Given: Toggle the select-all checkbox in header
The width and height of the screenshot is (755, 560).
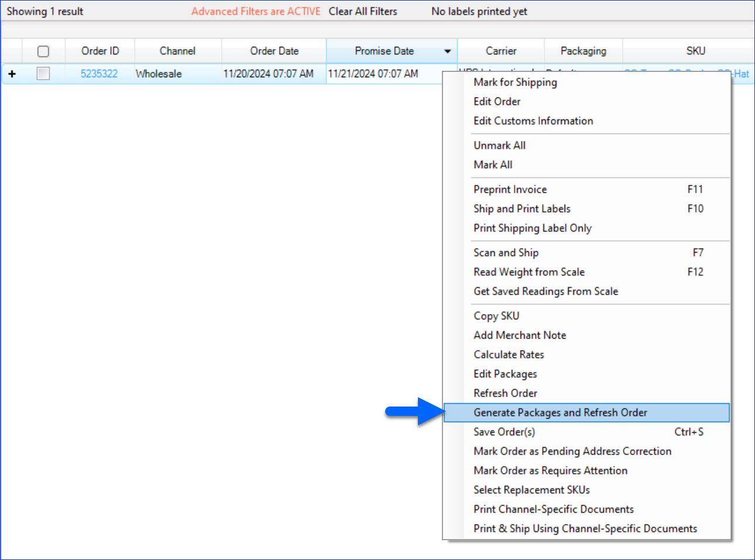Looking at the screenshot, I should click(x=43, y=52).
